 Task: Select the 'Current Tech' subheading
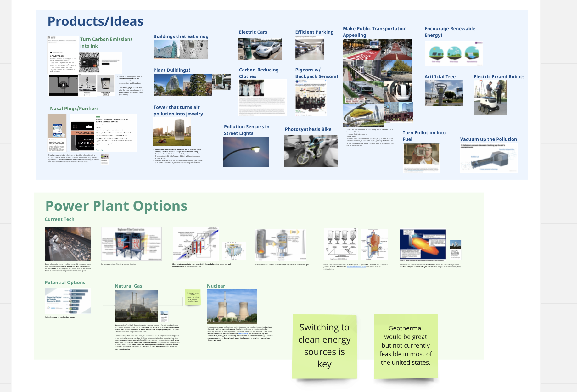point(59,219)
